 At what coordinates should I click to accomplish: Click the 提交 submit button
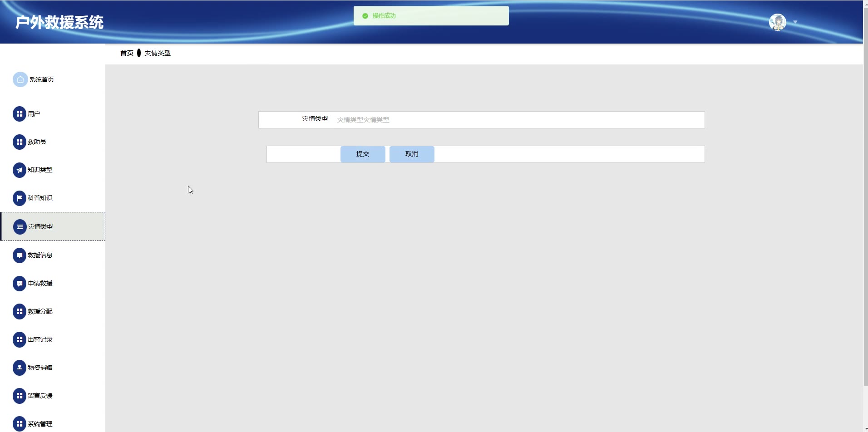coord(363,154)
